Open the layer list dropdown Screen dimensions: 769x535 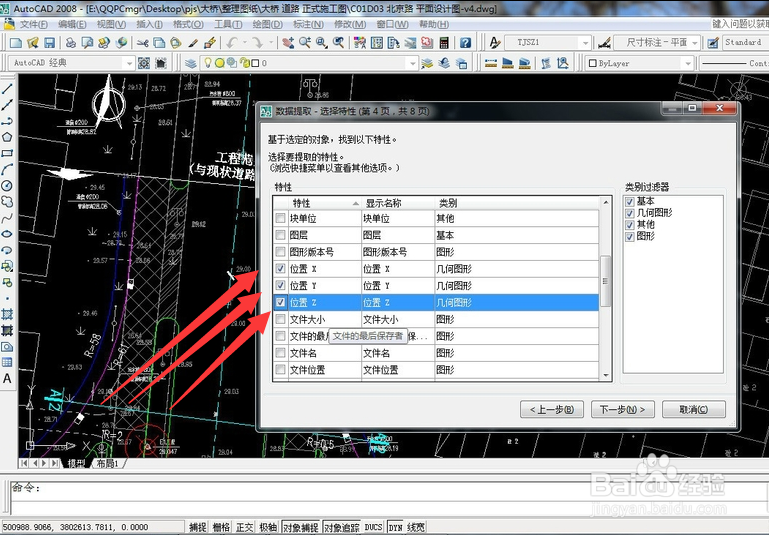pyautogui.click(x=412, y=63)
